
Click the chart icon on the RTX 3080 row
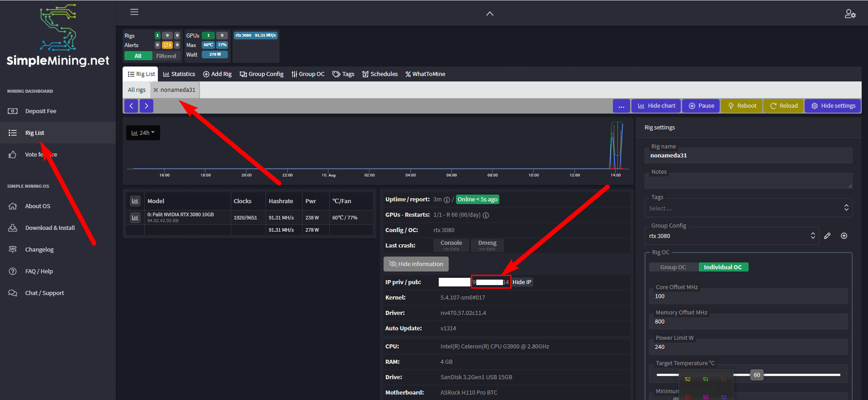click(x=135, y=218)
